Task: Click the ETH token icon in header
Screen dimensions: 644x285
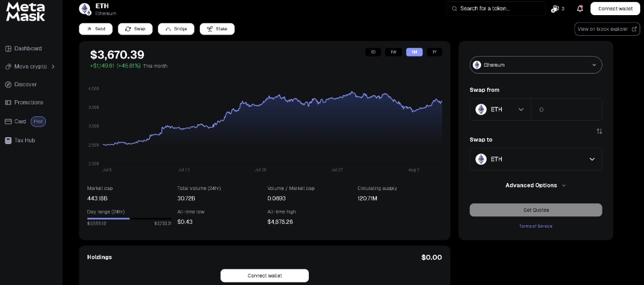Action: pos(85,9)
